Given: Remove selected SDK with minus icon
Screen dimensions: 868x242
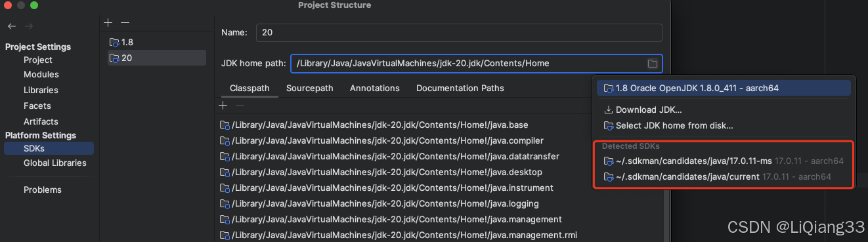Looking at the screenshot, I should tap(125, 22).
